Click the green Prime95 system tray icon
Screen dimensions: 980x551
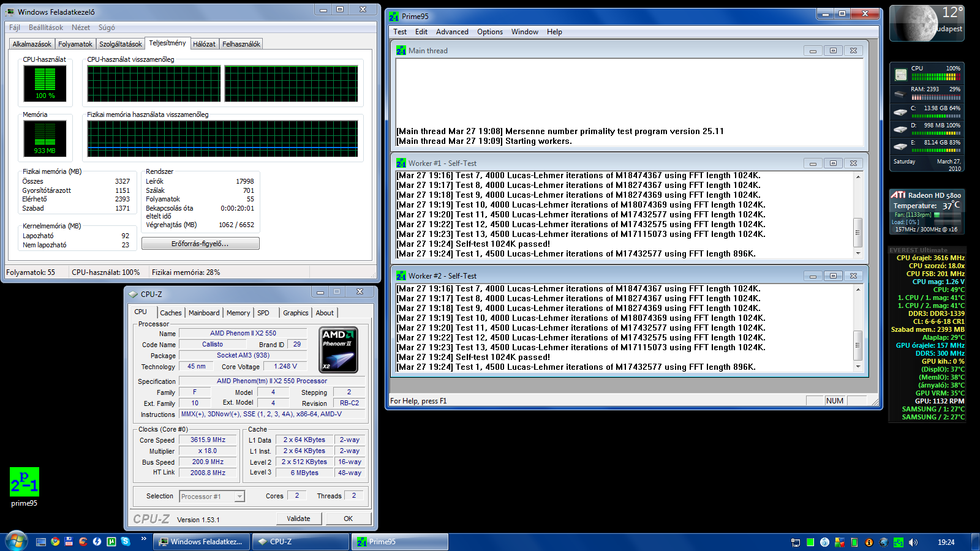click(899, 542)
